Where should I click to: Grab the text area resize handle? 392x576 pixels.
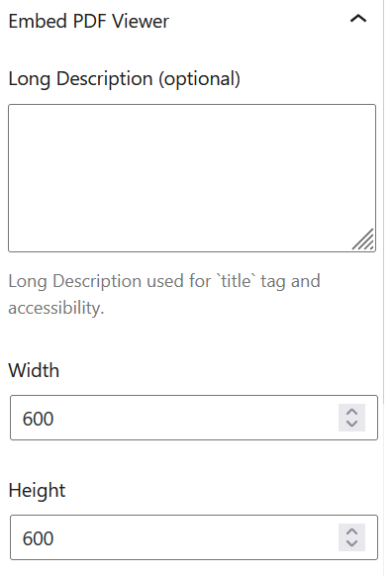tap(363, 240)
